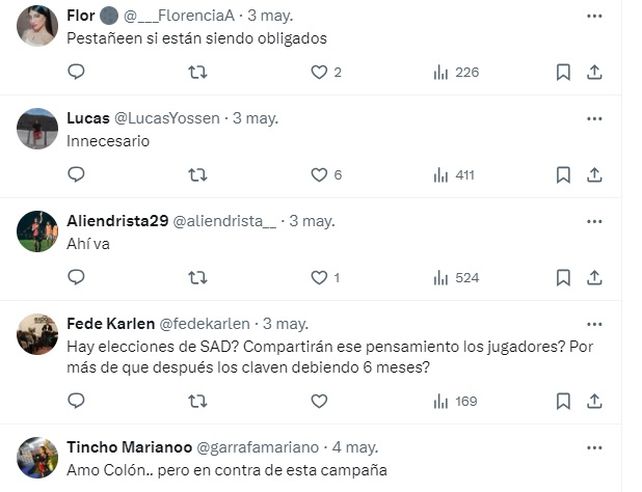Retweet Lucas's 'Innecesario' post
The width and height of the screenshot is (642, 492).
coord(198,175)
